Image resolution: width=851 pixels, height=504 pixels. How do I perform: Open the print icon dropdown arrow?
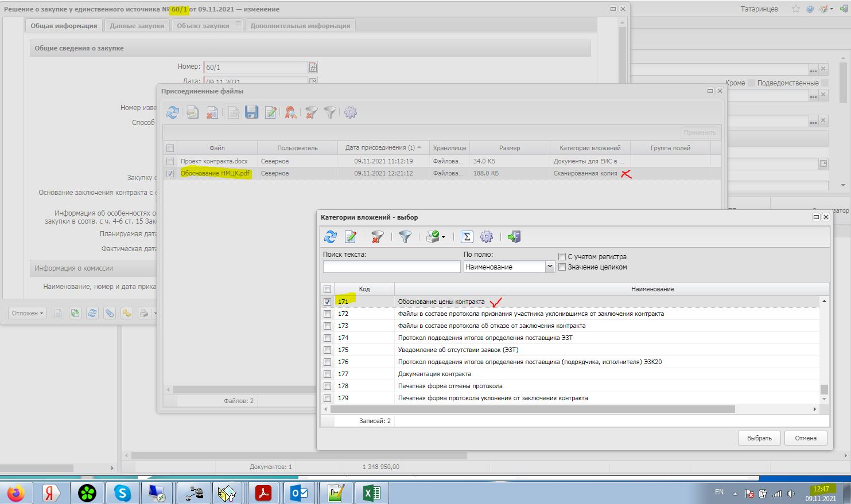[x=443, y=237]
